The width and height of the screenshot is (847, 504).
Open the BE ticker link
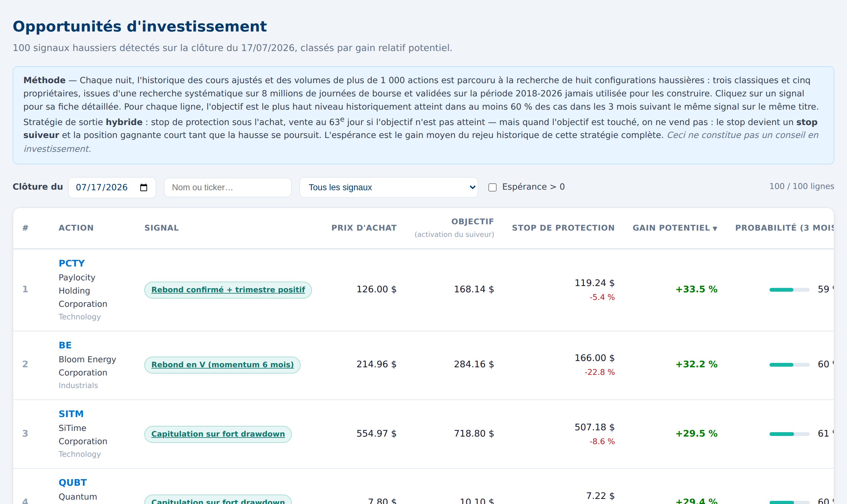(65, 345)
